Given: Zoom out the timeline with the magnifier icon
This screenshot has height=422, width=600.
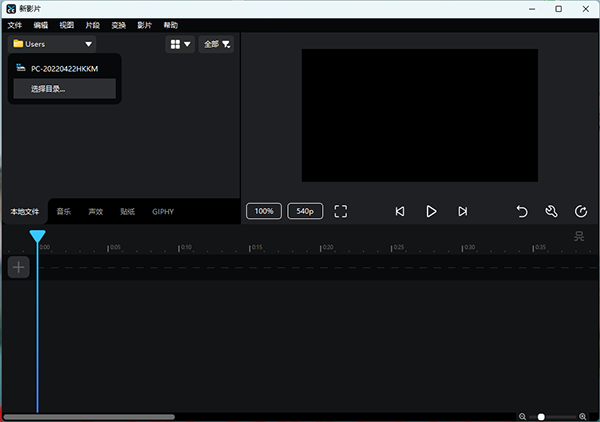Looking at the screenshot, I should click(x=522, y=417).
